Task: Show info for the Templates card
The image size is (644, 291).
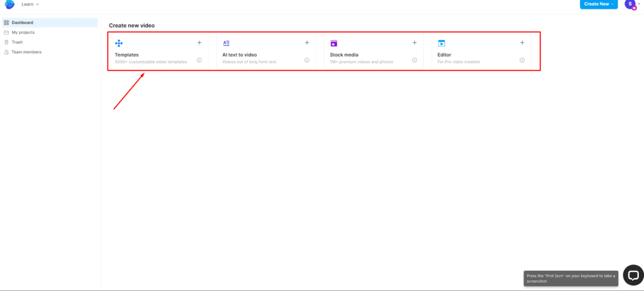Action: tap(199, 60)
